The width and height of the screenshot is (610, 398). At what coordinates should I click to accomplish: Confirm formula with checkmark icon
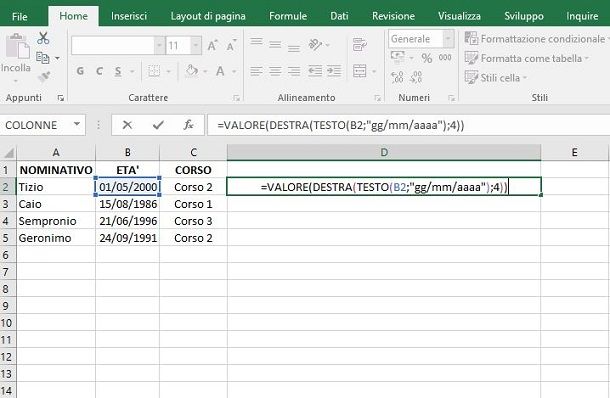tap(158, 125)
